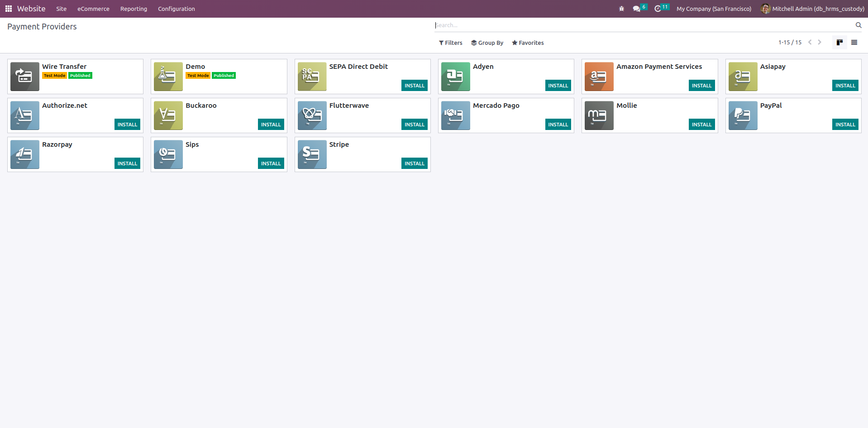This screenshot has width=868, height=428.
Task: Open the Site menu
Action: point(62,9)
